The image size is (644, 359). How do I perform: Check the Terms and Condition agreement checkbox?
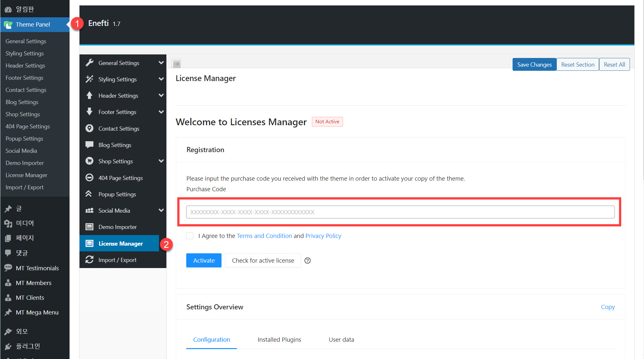[x=190, y=236]
